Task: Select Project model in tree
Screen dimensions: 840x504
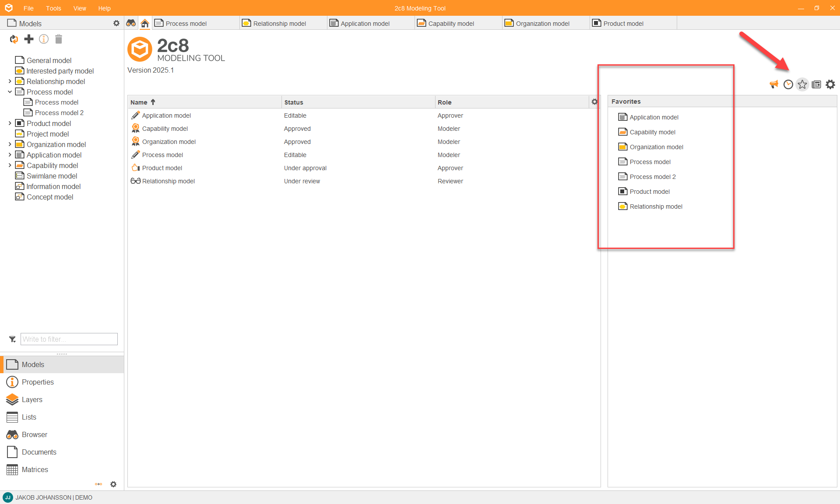Action: (42, 134)
